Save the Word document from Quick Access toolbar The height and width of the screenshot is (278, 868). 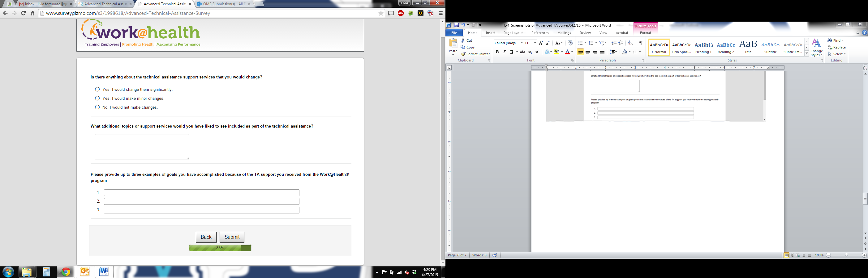456,25
